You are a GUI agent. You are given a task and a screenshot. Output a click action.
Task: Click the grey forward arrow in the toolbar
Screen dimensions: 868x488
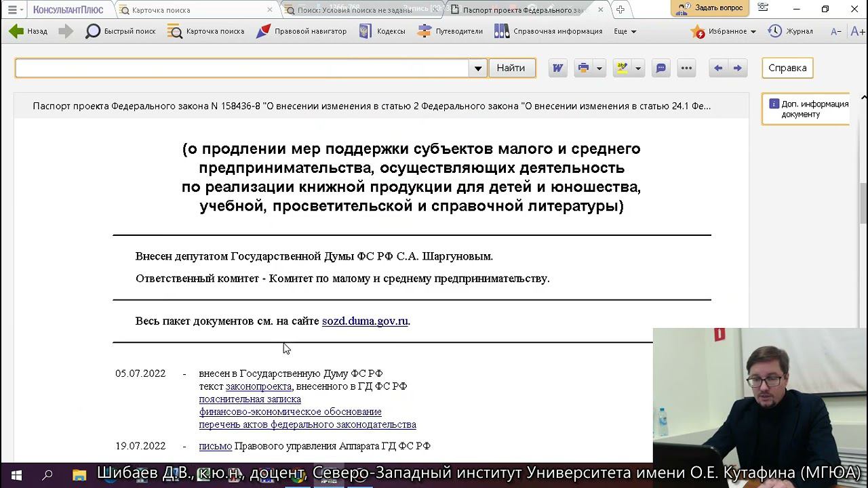click(66, 31)
